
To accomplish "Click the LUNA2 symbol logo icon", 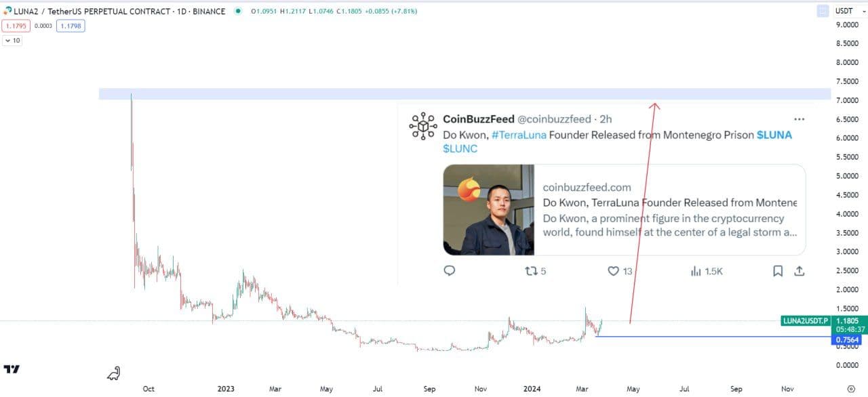I will 6,12.
